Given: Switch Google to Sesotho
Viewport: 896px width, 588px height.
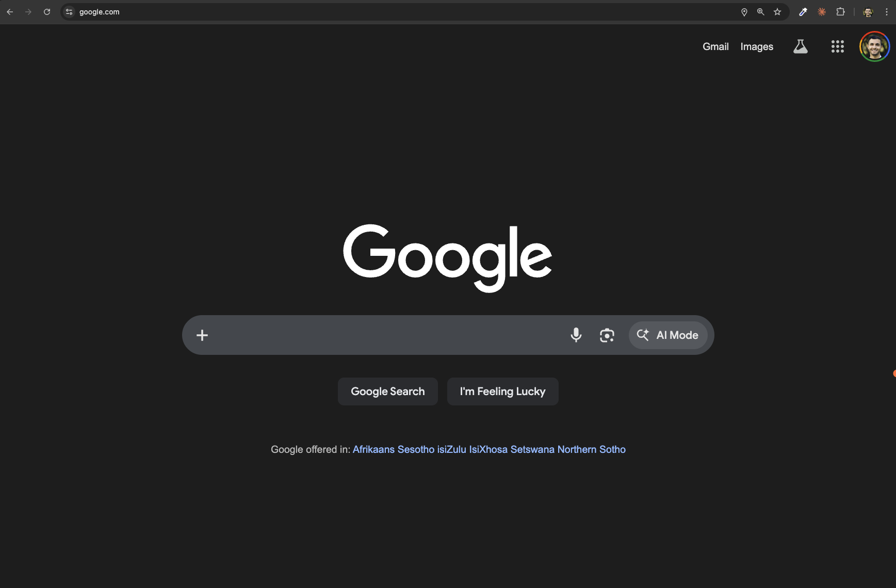Looking at the screenshot, I should 416,449.
